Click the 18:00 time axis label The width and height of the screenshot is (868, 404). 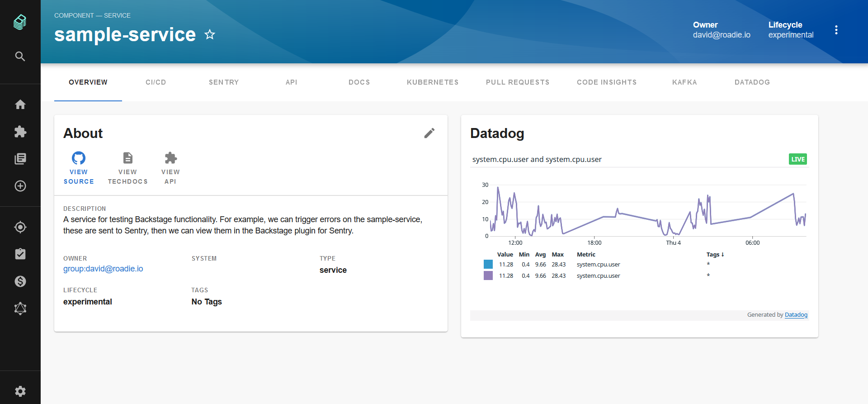tap(594, 243)
